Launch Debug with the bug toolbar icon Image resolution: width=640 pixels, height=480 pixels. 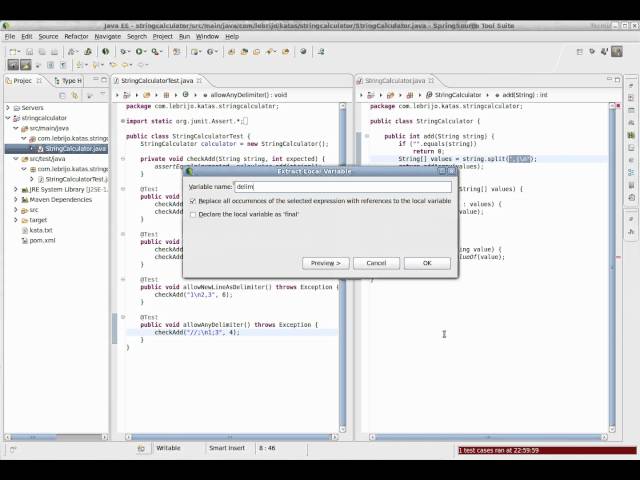point(123,52)
